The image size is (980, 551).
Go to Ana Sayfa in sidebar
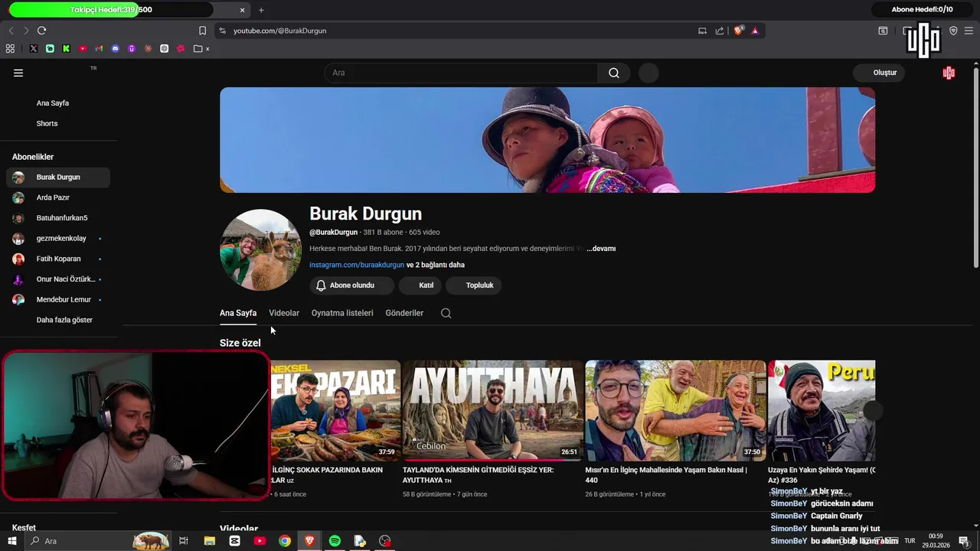tap(58, 103)
